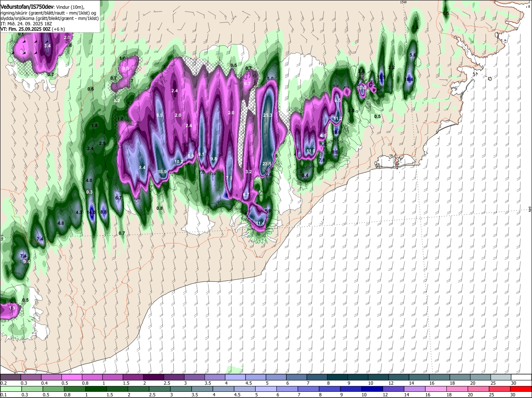Click the 1.9 value at left edge
Screen dimensions: 532x398
(12, 308)
